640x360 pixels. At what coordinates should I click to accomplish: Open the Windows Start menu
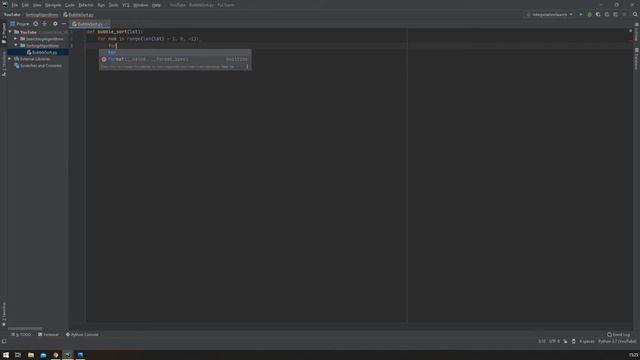click(6, 355)
